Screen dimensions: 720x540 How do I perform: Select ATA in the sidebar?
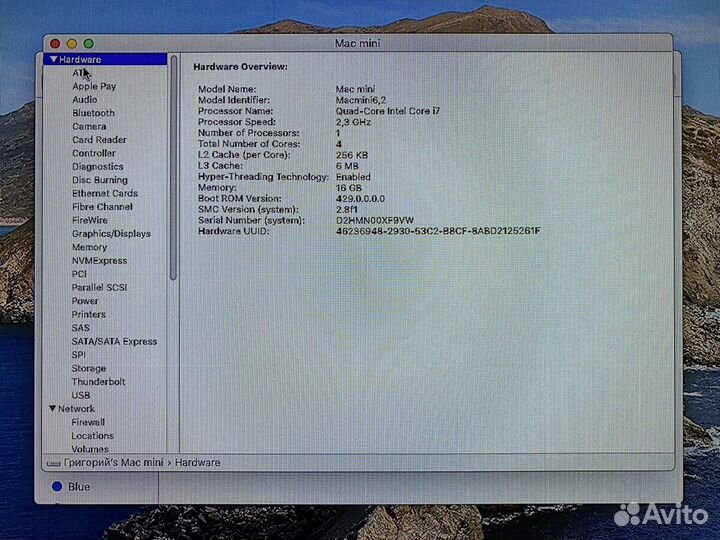click(80, 73)
